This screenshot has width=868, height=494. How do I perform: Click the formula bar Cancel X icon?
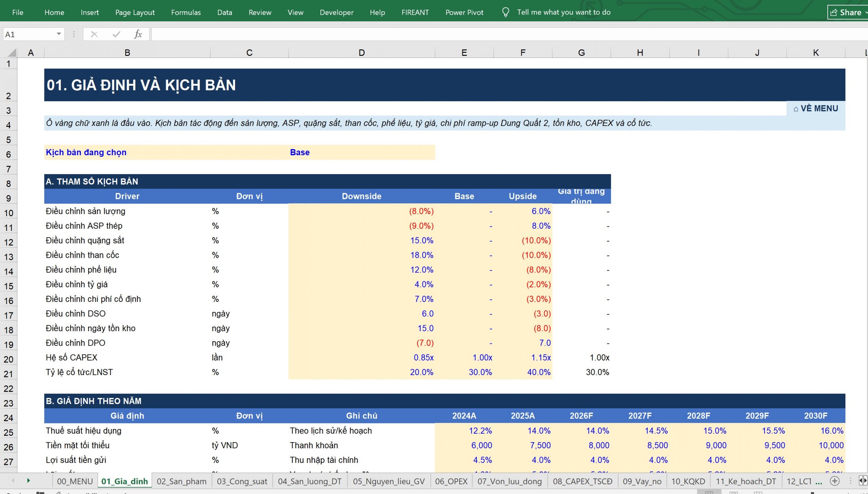tap(94, 34)
